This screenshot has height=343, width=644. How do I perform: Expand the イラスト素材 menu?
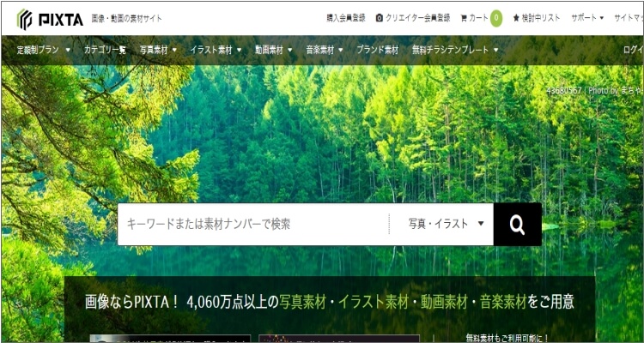tap(216, 50)
